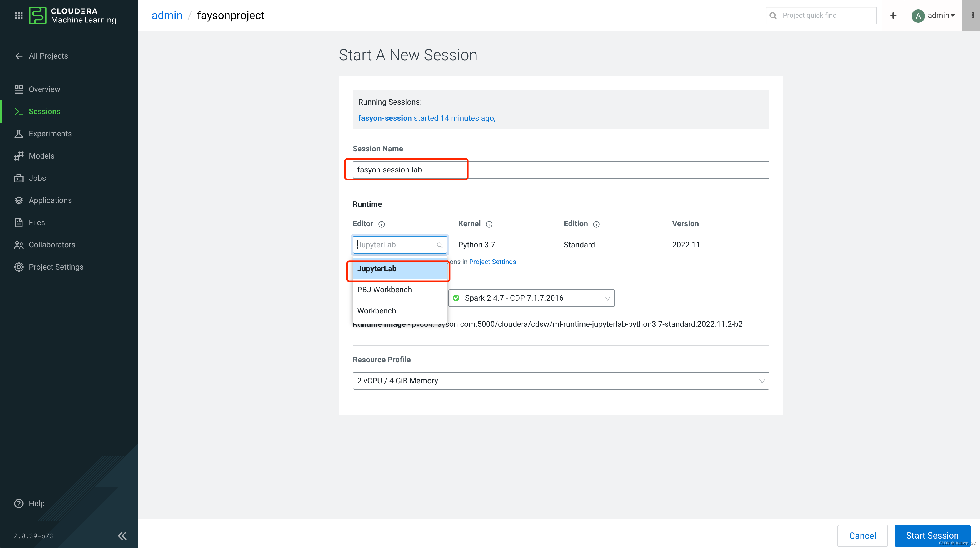
Task: Collapse the sidebar with double-chevron icon
Action: tap(122, 536)
